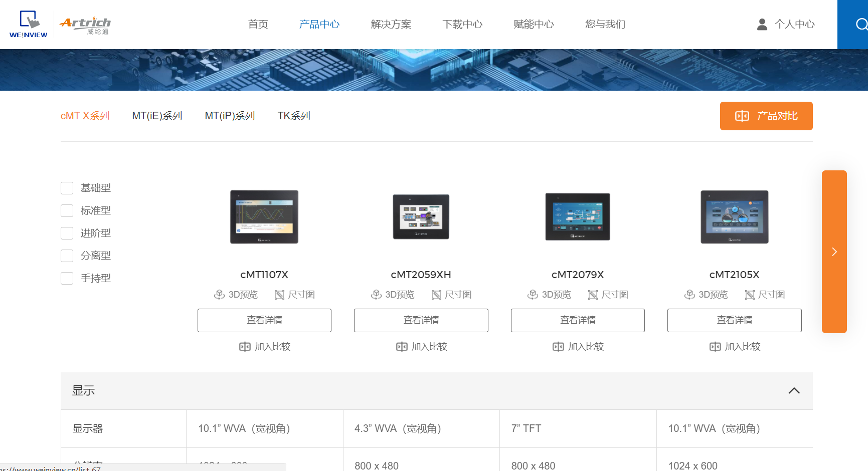868x471 pixels.
Task: Click the cMT2059XH product image
Action: point(421,217)
